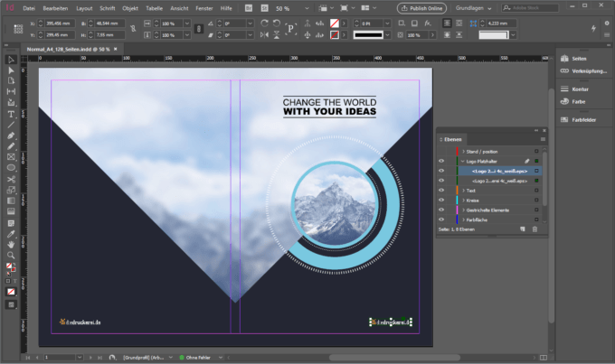
Task: Expand the Stand / position layer
Action: click(x=463, y=151)
